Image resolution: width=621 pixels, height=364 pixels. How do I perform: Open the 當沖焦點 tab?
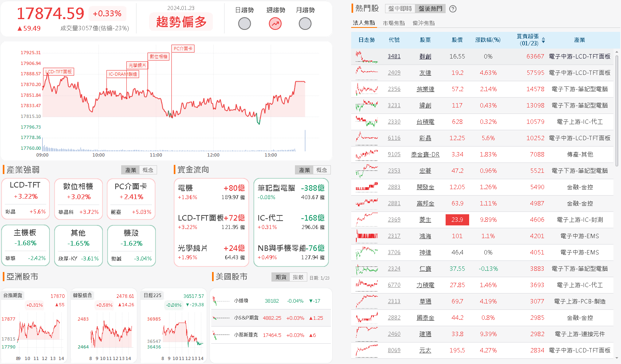click(424, 23)
